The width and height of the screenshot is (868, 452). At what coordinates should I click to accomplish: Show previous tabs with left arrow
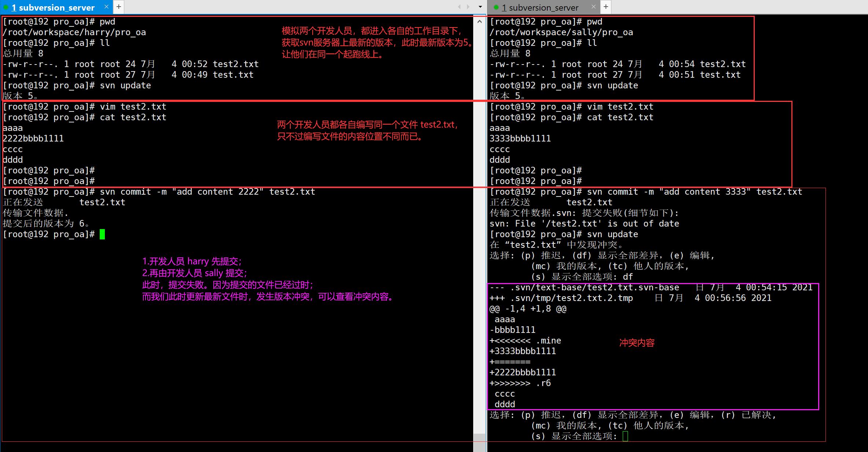[459, 7]
